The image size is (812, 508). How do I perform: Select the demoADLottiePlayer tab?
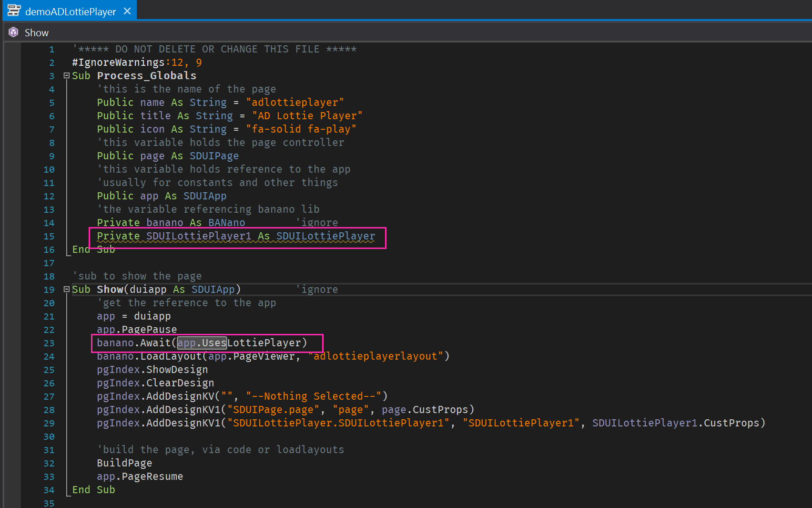[70, 11]
